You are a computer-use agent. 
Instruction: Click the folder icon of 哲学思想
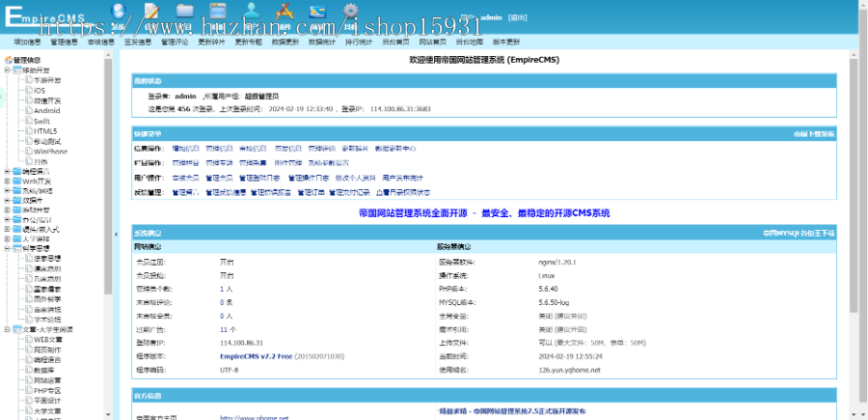(17, 248)
